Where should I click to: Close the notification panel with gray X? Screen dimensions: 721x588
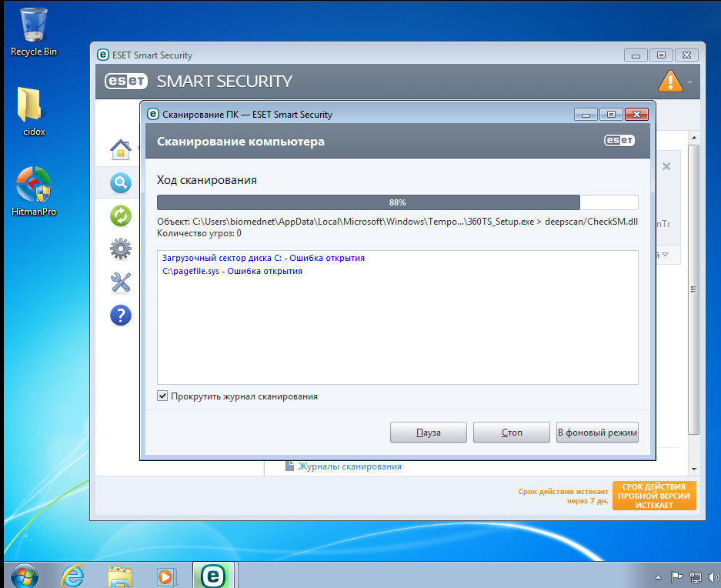coord(666,166)
